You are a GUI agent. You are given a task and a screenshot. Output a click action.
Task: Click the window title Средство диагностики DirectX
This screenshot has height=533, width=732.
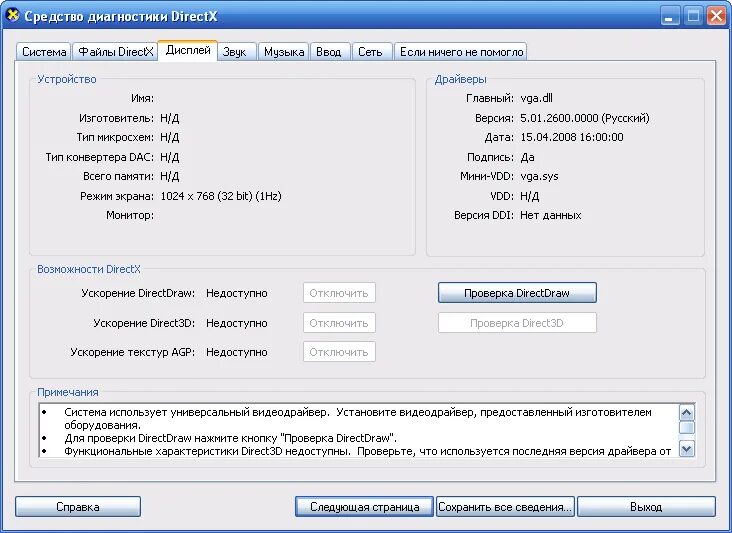click(121, 16)
